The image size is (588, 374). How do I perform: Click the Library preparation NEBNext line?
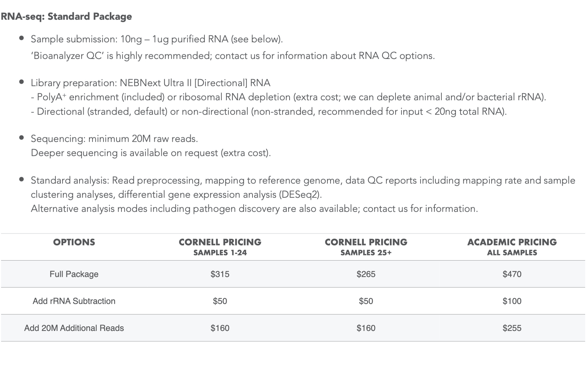pyautogui.click(x=150, y=83)
